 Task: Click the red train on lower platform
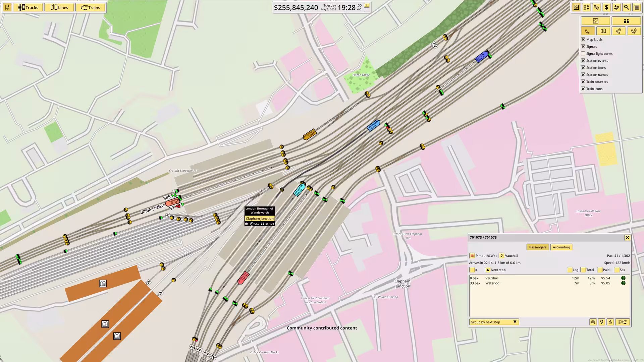[x=243, y=278]
